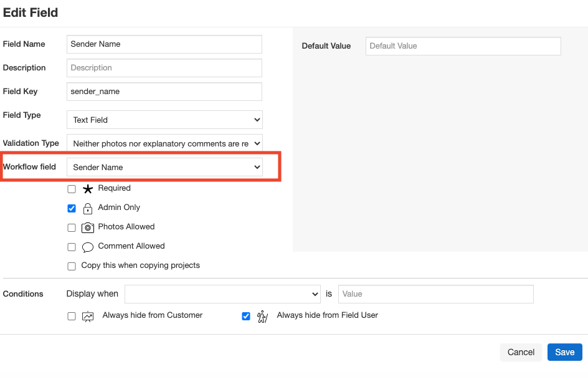Screen dimensions: 588x377
Task: Open the Display when conditions dropdown
Action: 222,293
